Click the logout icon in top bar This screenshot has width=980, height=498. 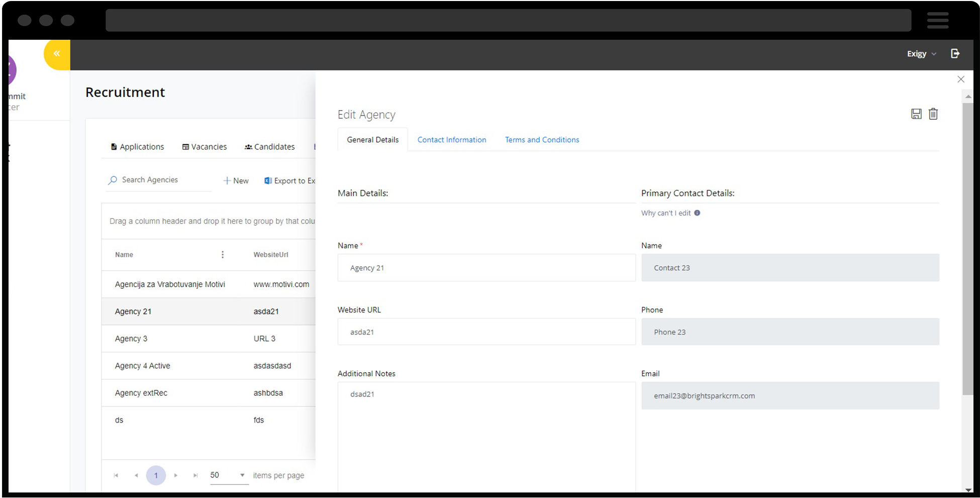(955, 54)
